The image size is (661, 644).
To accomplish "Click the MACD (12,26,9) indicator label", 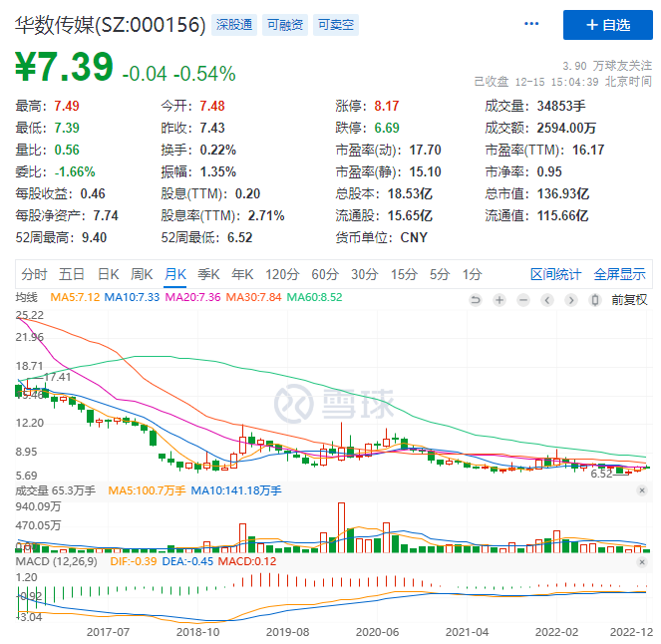I will [56, 561].
